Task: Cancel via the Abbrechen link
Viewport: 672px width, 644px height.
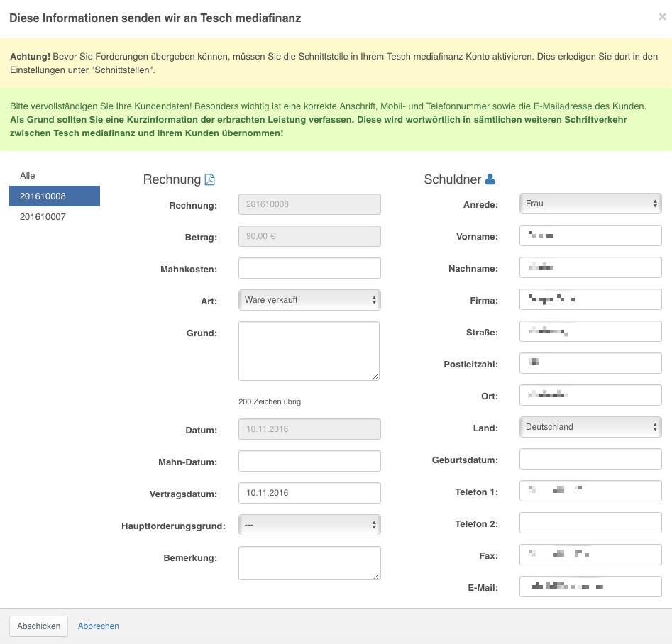Action: tap(99, 626)
